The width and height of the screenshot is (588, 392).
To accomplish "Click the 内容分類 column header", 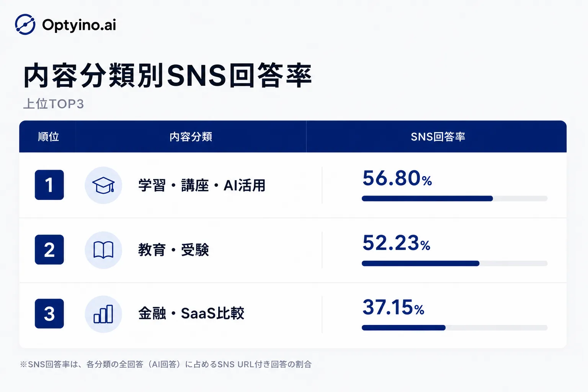I will coord(191,137).
